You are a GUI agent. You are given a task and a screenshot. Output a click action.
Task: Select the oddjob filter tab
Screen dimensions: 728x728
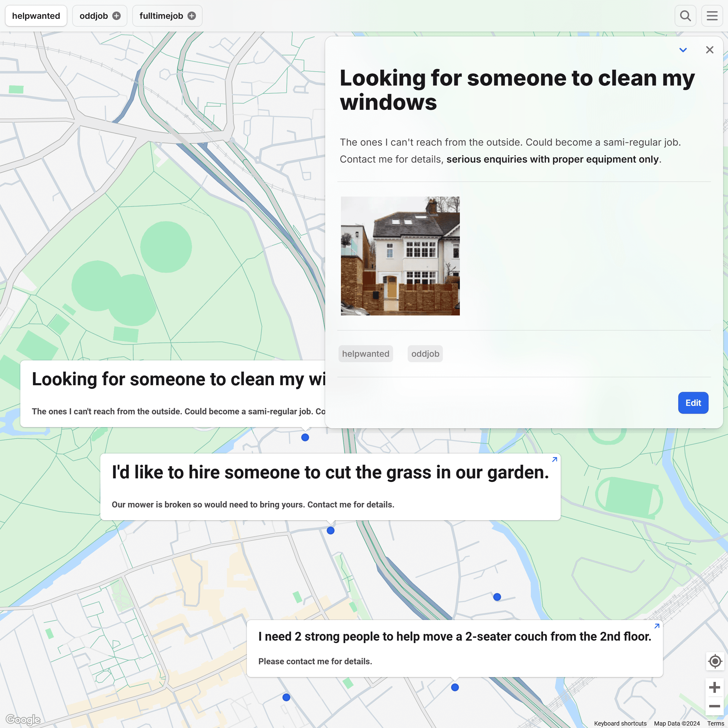pyautogui.click(x=94, y=16)
